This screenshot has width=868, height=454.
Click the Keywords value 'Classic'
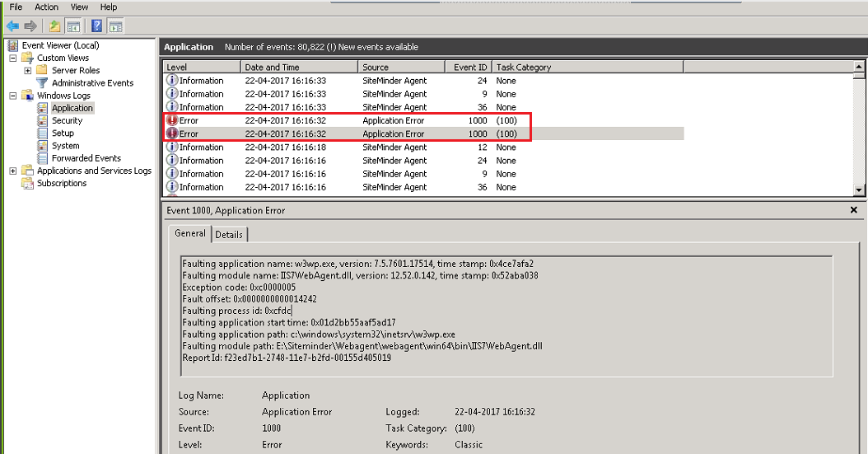tap(469, 445)
